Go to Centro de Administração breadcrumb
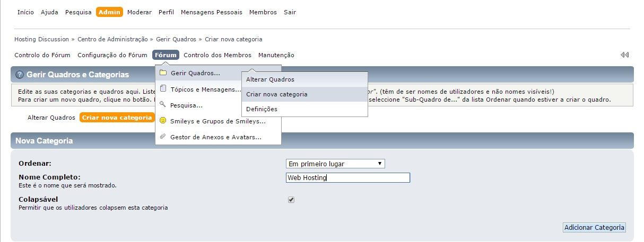This screenshot has width=644, height=242. [112, 39]
